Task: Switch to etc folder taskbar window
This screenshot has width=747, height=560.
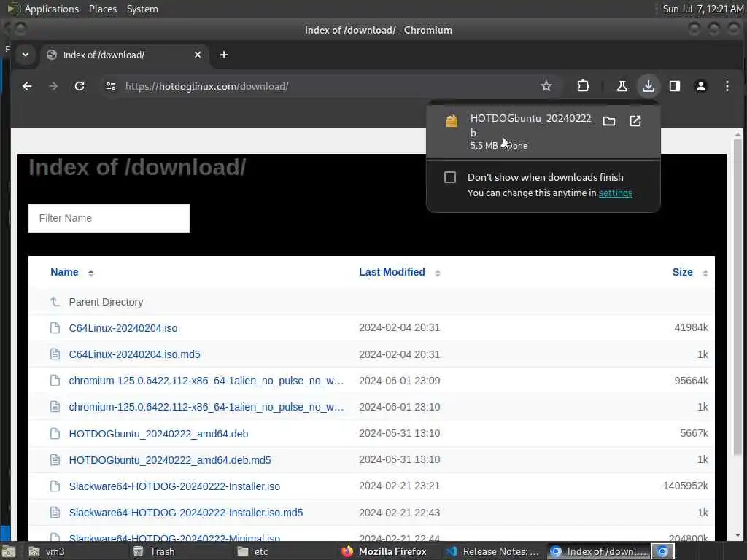Action: (x=260, y=551)
